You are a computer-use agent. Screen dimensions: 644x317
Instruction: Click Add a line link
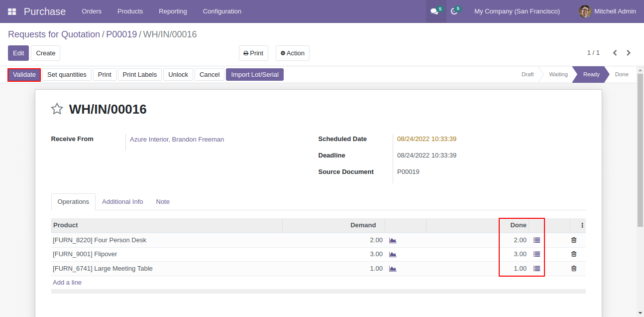point(67,283)
